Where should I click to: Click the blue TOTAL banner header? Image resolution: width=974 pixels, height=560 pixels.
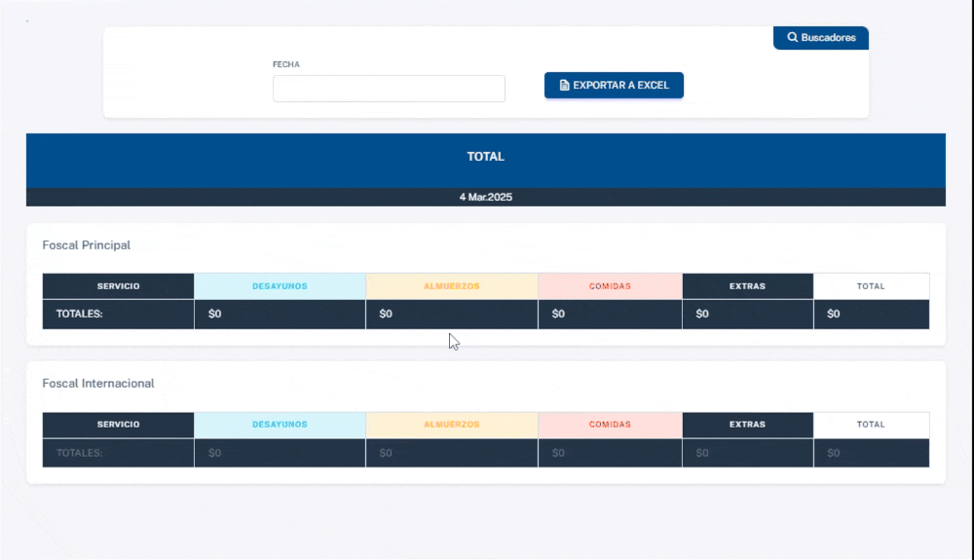(485, 157)
